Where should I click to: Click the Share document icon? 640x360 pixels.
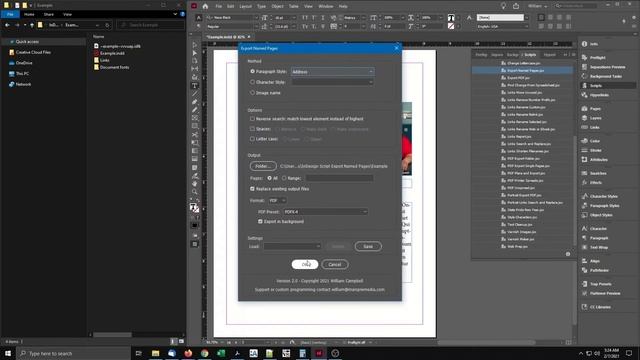click(x=516, y=6)
